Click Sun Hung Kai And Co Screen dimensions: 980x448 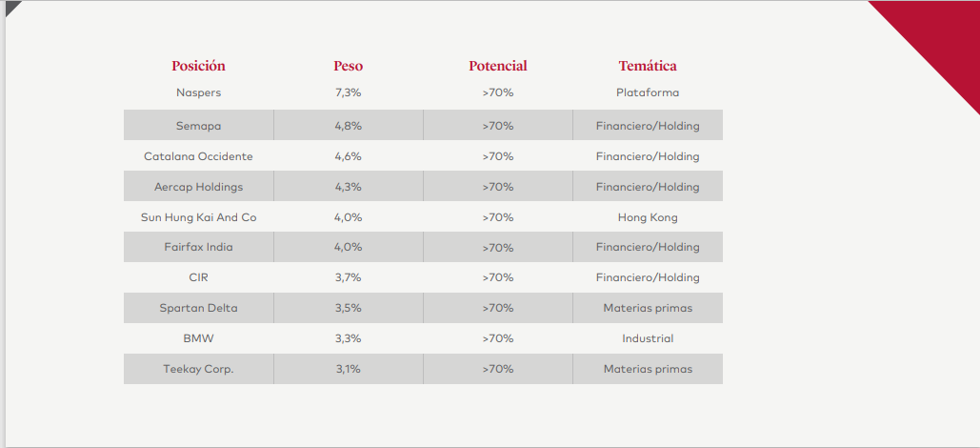coord(199,217)
